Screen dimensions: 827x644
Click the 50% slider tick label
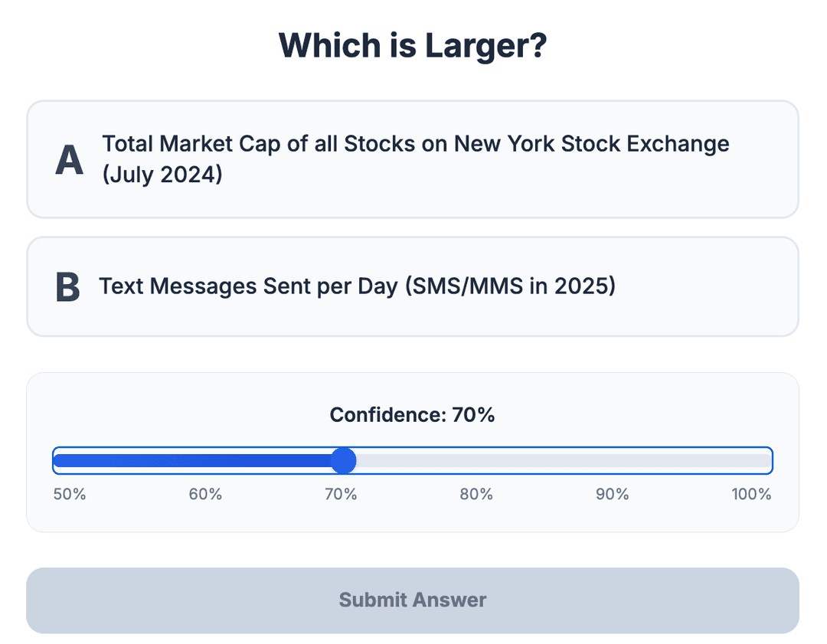[70, 494]
